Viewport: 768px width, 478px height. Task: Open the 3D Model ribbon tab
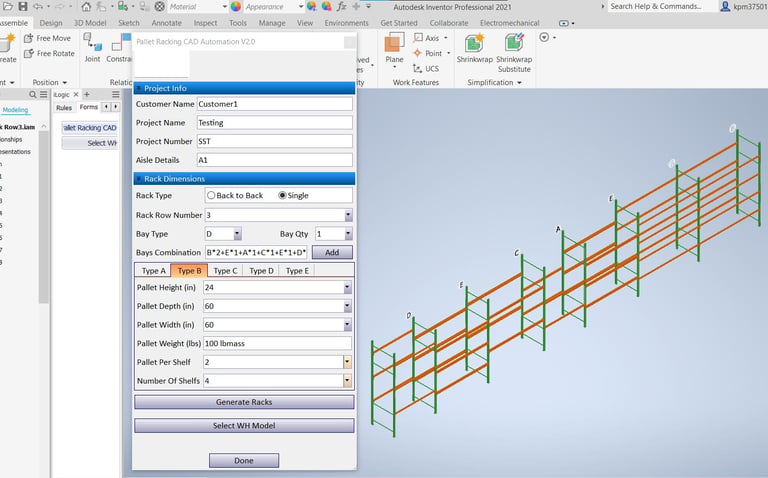(x=90, y=23)
